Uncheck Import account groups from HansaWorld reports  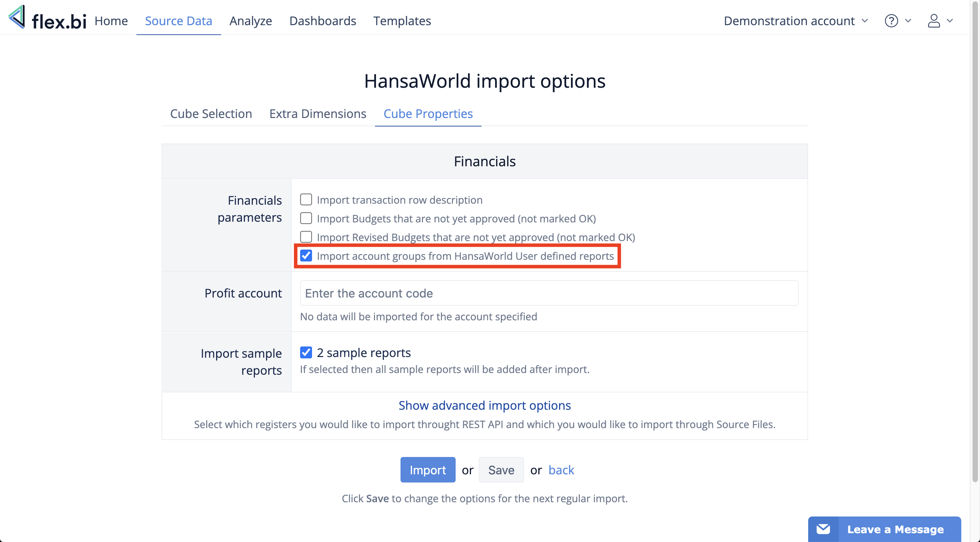306,256
